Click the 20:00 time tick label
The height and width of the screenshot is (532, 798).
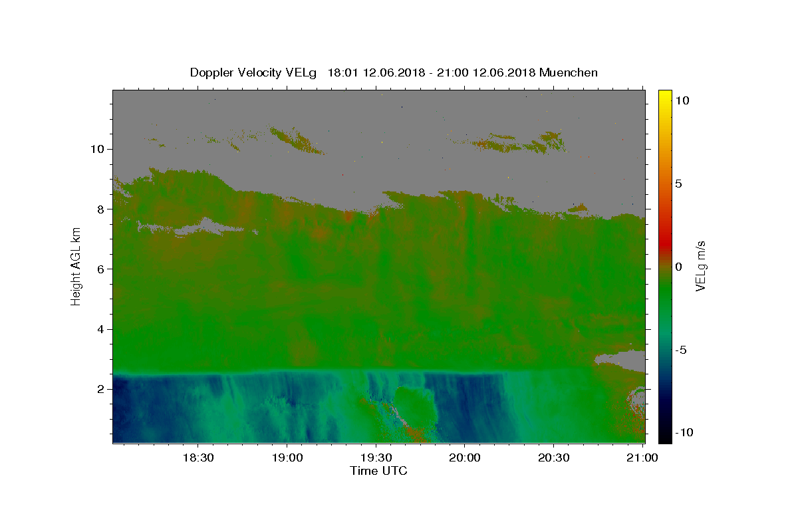pos(465,458)
